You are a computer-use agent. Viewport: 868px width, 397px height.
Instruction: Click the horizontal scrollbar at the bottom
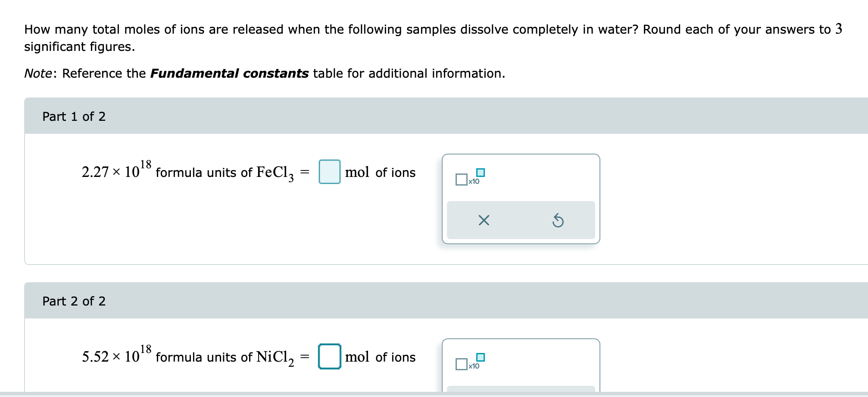[431, 394]
